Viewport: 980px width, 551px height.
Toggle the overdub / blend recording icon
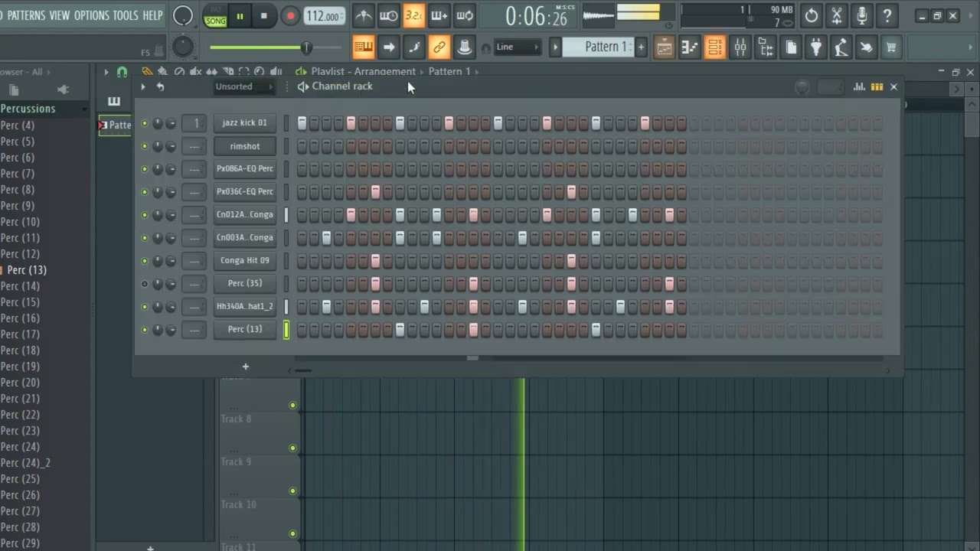pyautogui.click(x=439, y=15)
